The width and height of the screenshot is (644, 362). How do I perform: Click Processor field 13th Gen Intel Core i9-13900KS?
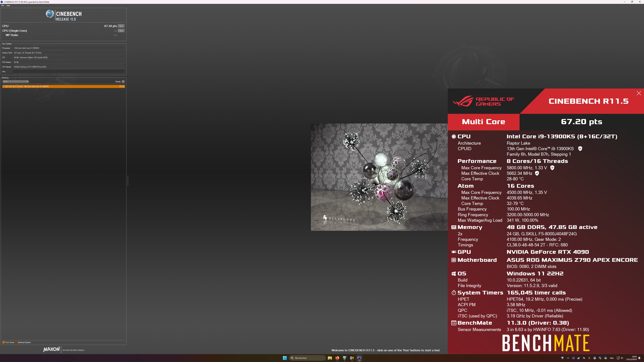(x=69, y=48)
